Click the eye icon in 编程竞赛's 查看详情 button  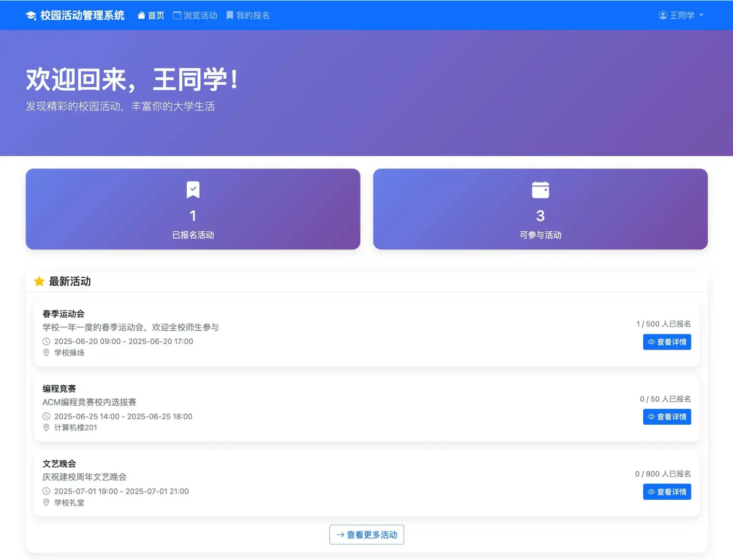tap(652, 416)
